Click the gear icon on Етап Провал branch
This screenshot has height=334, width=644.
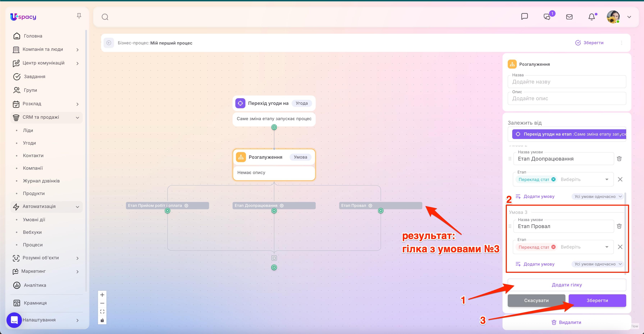370,205
